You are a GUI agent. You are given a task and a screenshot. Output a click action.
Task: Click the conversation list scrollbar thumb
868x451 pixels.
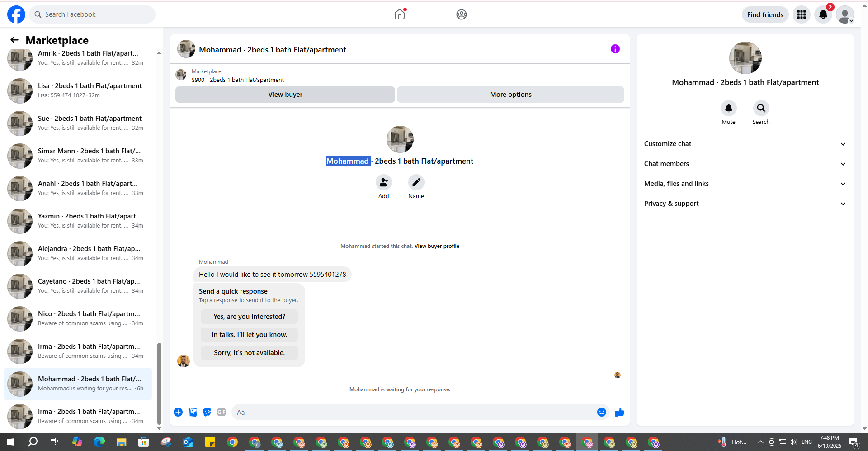click(x=159, y=384)
